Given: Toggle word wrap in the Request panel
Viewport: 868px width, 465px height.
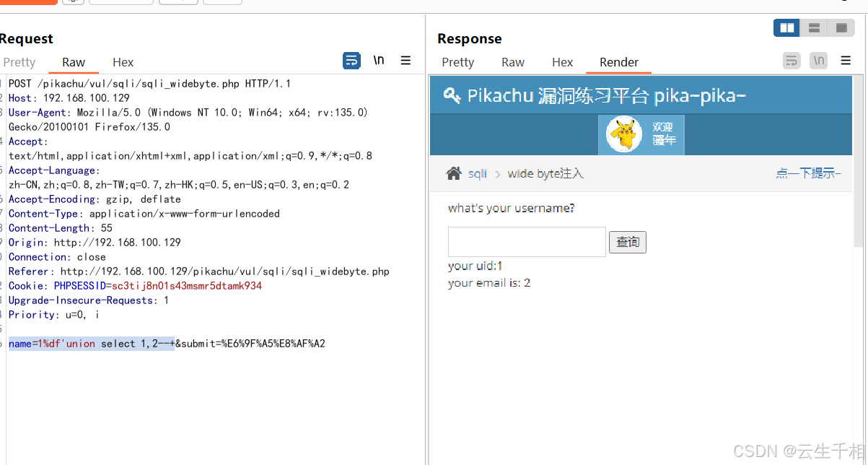Looking at the screenshot, I should 351,61.
